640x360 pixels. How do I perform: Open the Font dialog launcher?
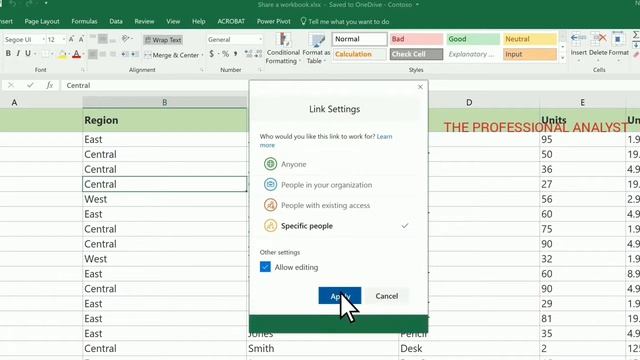point(83,70)
